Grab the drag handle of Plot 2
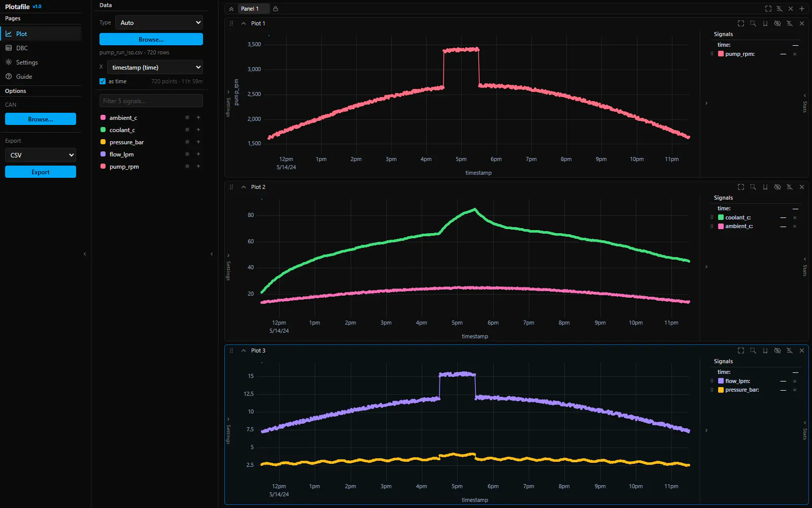Viewport: 812px width, 508px height. pos(231,187)
